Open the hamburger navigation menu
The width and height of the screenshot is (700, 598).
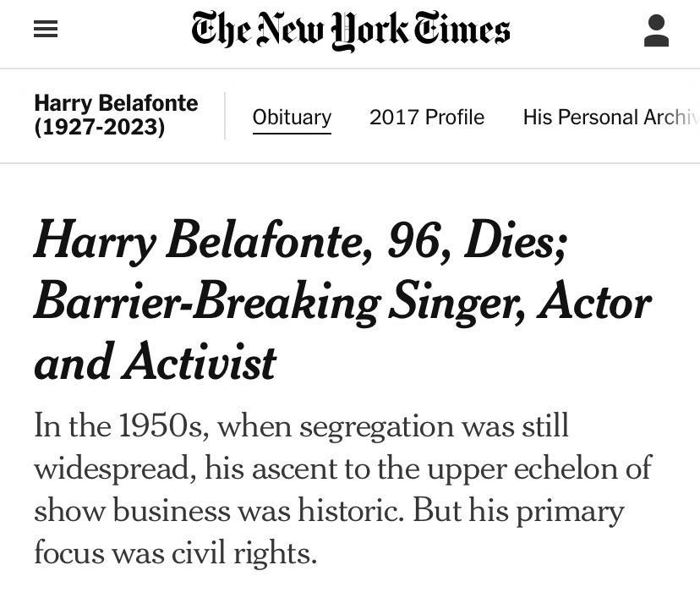[45, 28]
